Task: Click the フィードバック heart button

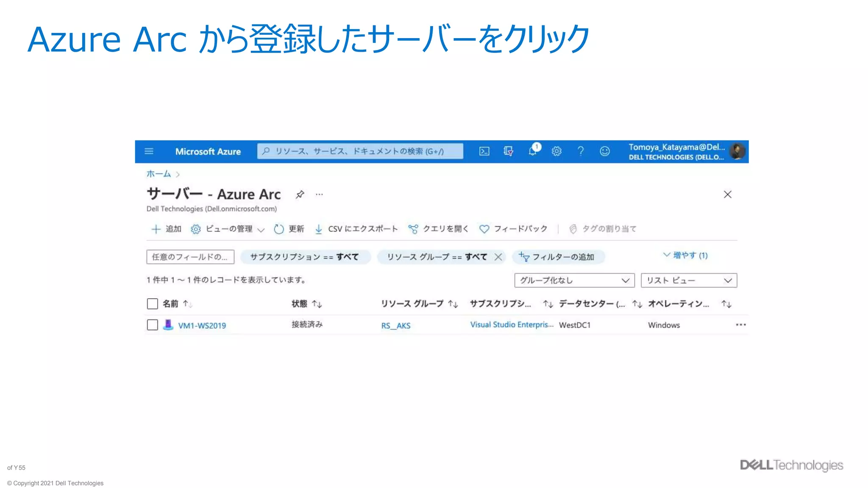Action: (x=513, y=229)
